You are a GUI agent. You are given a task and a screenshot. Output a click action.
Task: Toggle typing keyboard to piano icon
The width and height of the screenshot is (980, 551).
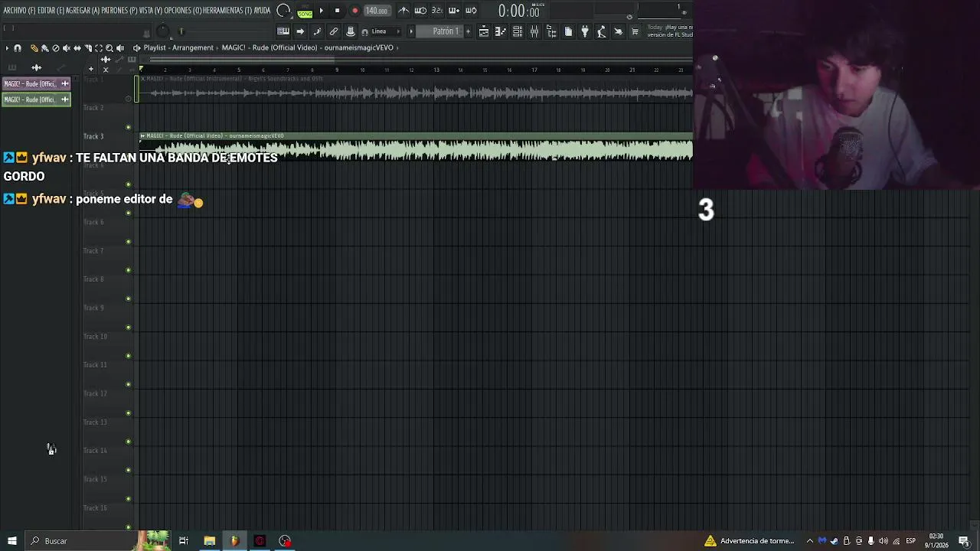click(283, 31)
